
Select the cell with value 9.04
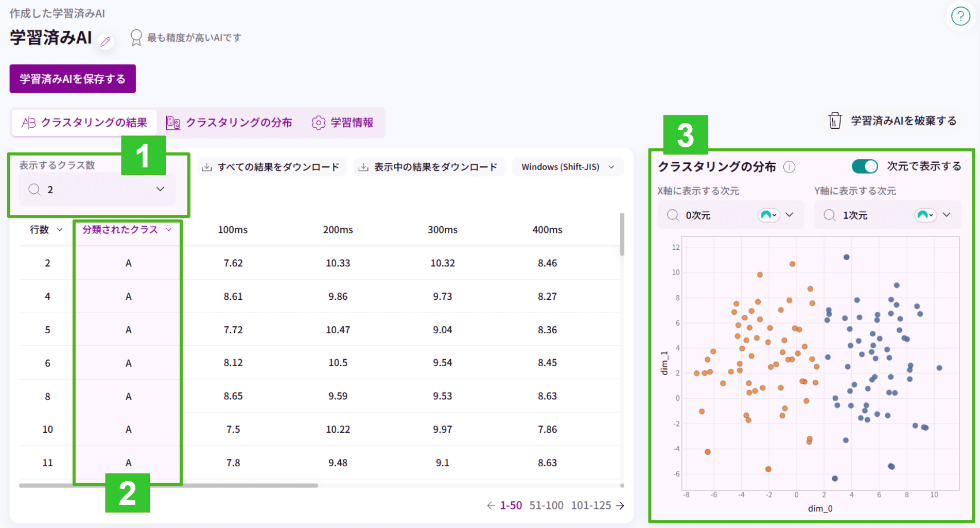(x=443, y=330)
